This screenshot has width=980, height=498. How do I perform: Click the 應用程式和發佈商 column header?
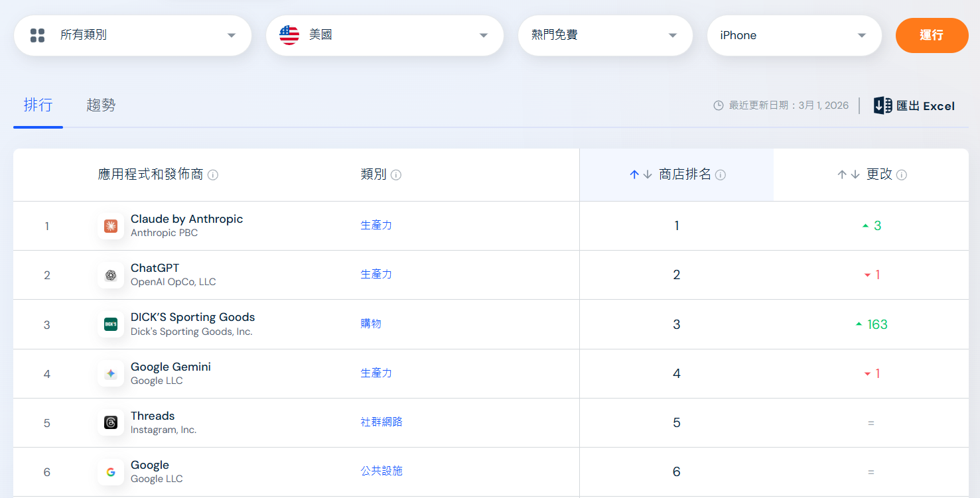(x=151, y=174)
